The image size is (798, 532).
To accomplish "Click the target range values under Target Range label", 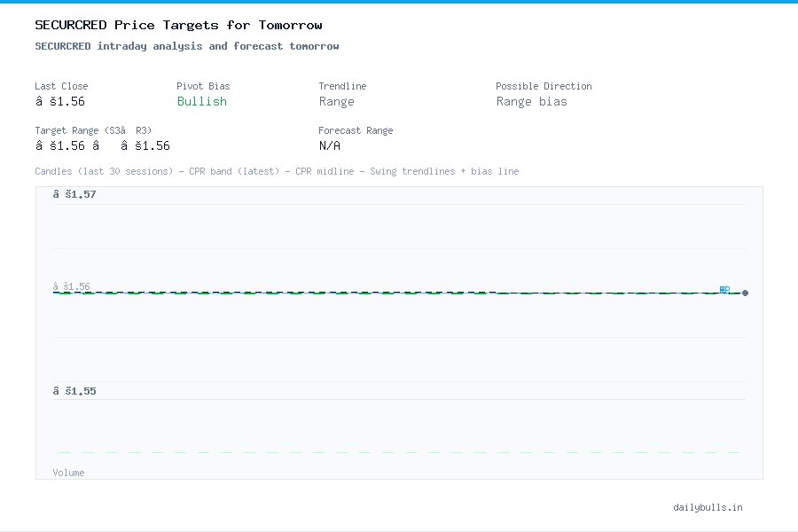I will pos(102,145).
